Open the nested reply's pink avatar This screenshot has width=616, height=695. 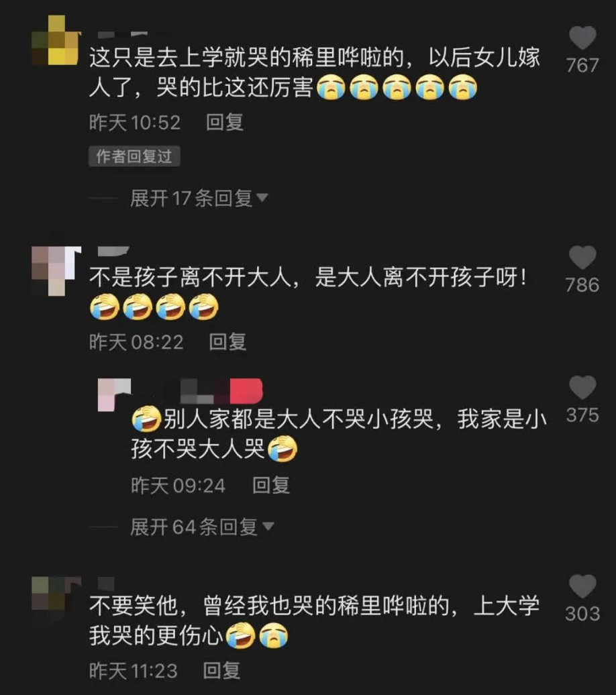(114, 394)
